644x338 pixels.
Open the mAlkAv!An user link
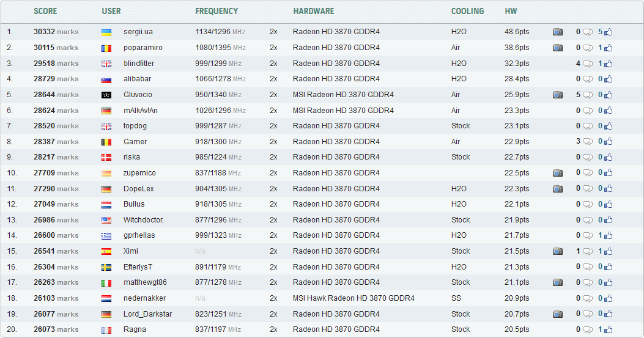click(x=141, y=111)
